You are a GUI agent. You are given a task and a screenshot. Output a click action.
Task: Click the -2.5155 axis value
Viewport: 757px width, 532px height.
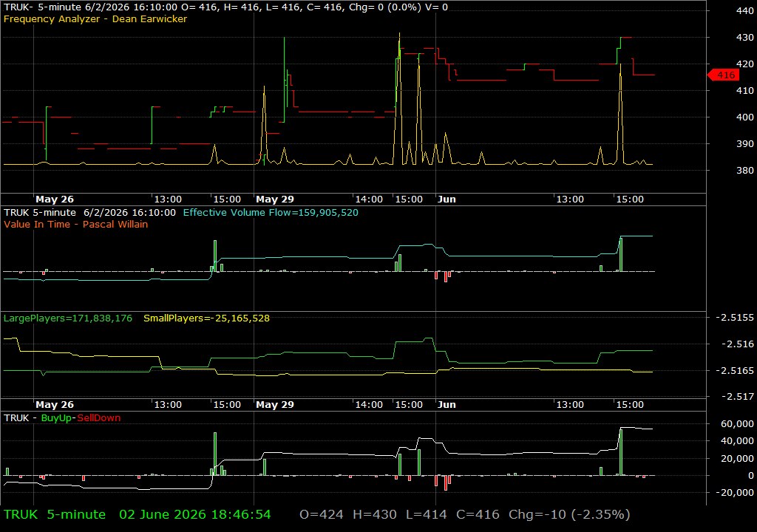point(734,317)
